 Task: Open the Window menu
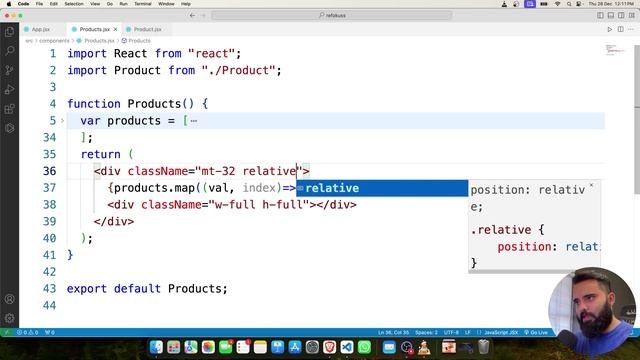coord(166,4)
